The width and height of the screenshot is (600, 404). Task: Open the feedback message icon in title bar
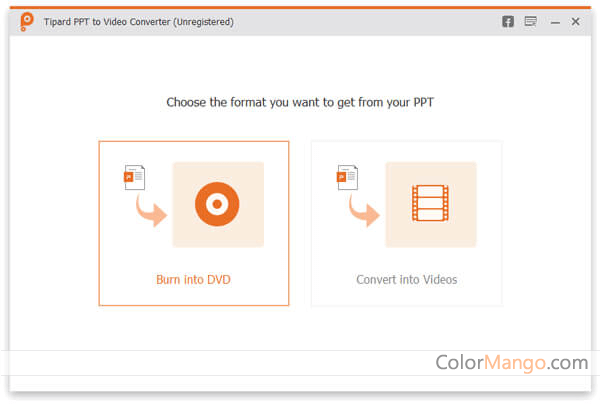[x=530, y=21]
